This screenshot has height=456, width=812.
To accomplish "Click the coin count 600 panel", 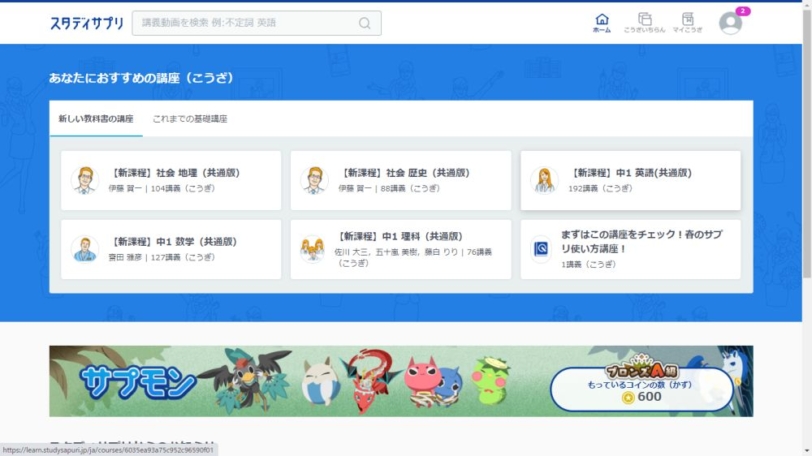I will pyautogui.click(x=642, y=390).
